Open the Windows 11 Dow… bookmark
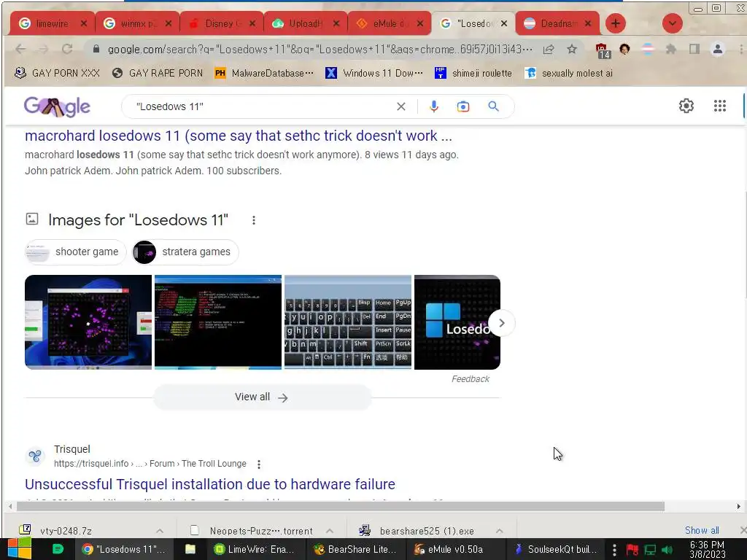 (374, 73)
